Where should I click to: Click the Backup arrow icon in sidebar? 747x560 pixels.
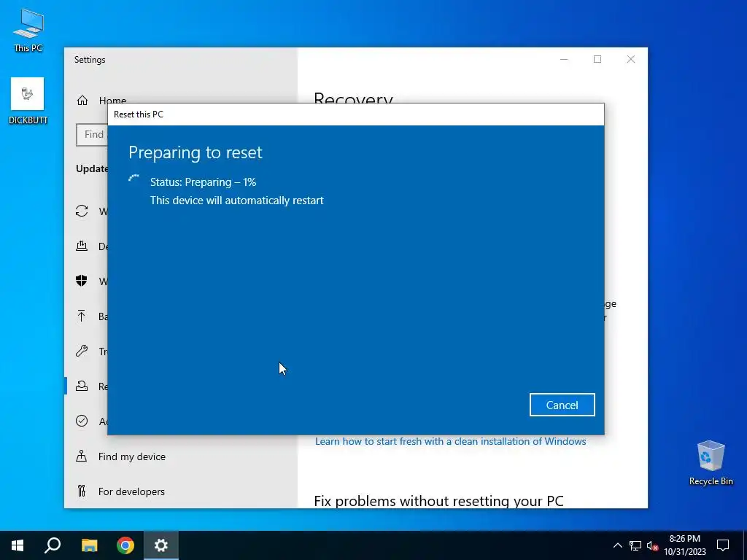click(82, 316)
